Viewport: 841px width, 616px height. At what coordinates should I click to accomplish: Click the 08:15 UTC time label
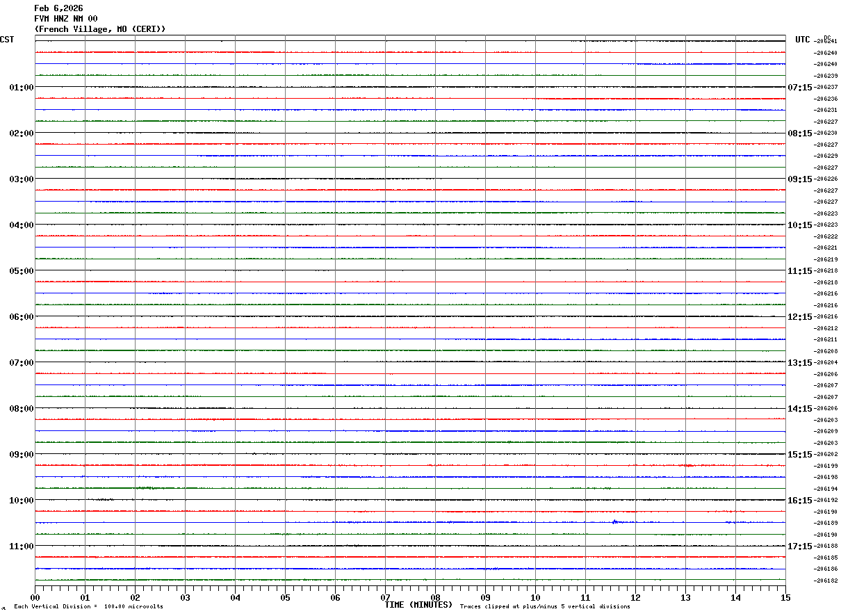(799, 133)
